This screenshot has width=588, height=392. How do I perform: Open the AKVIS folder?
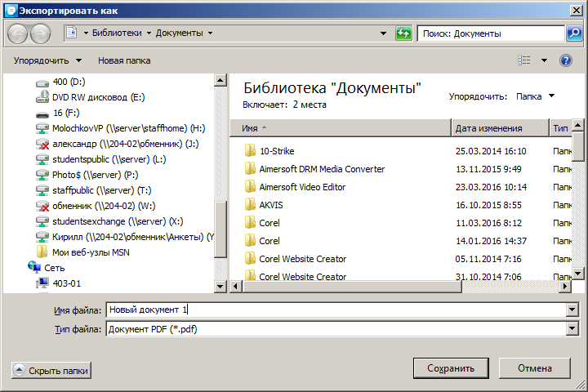(270, 205)
